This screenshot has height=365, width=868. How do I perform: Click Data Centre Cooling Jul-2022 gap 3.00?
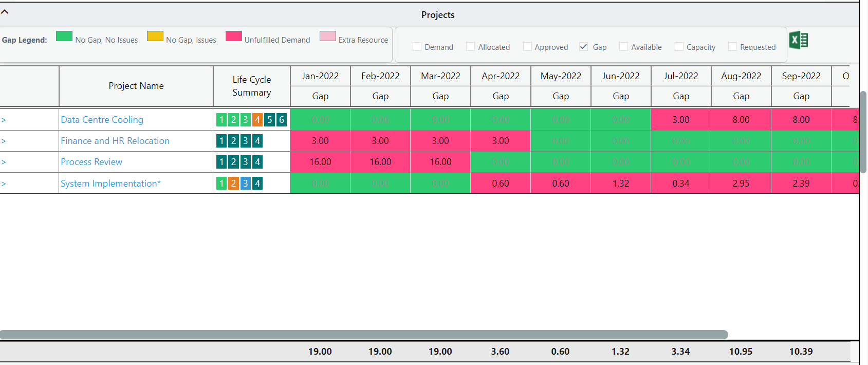coord(681,120)
